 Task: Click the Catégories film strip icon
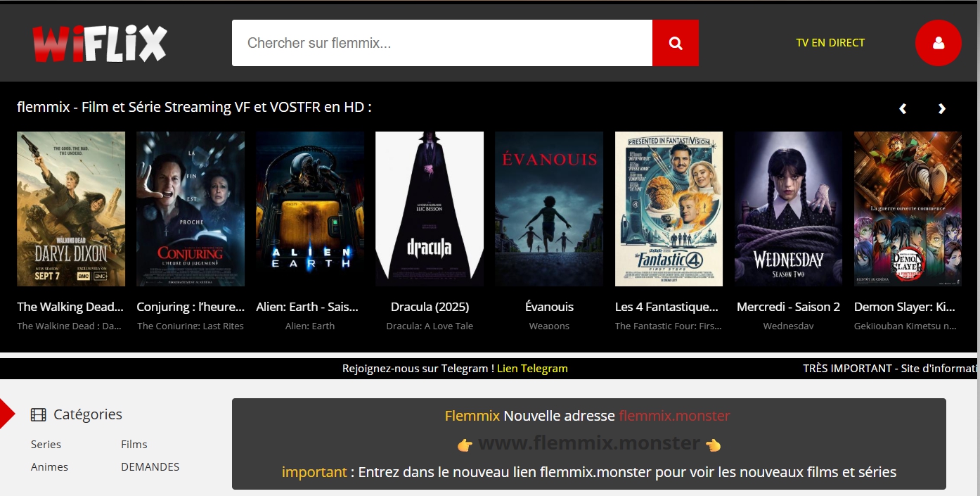click(39, 415)
